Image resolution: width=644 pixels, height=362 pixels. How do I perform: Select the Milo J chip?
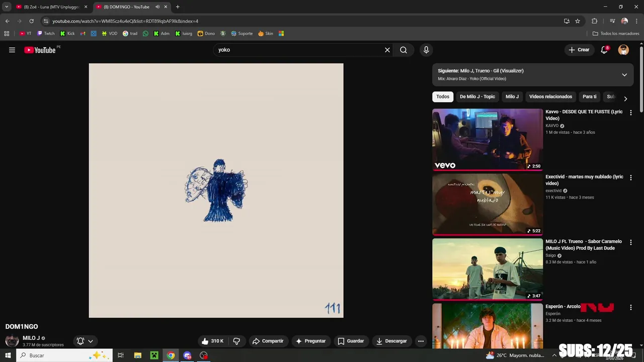click(x=512, y=97)
